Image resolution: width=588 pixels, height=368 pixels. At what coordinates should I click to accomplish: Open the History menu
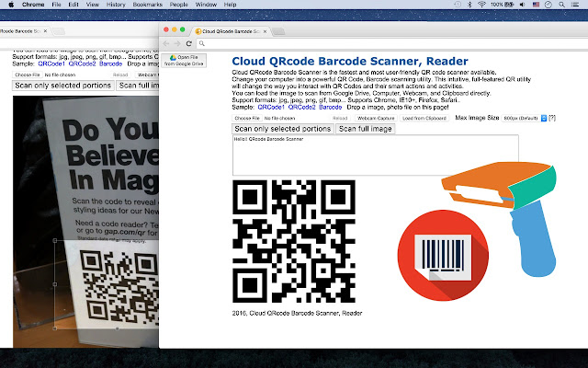116,5
